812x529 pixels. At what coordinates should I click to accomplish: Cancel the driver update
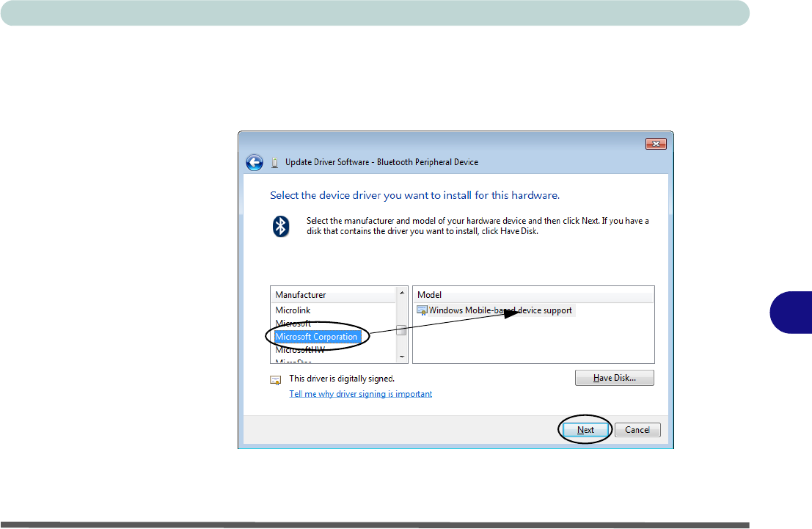click(637, 430)
